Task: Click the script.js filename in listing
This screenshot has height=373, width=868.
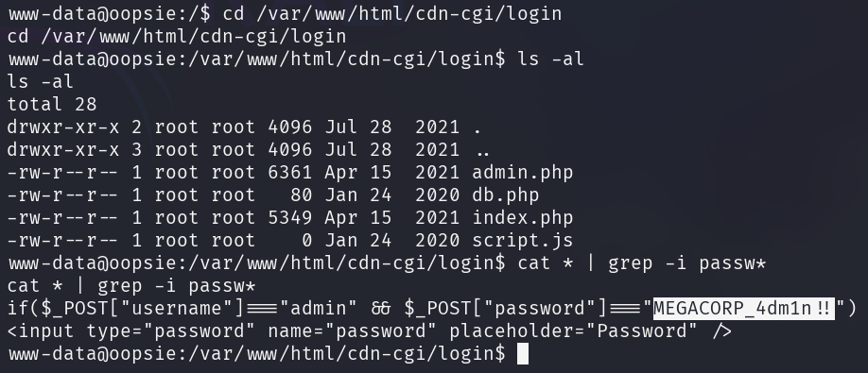Action: pyautogui.click(x=522, y=241)
